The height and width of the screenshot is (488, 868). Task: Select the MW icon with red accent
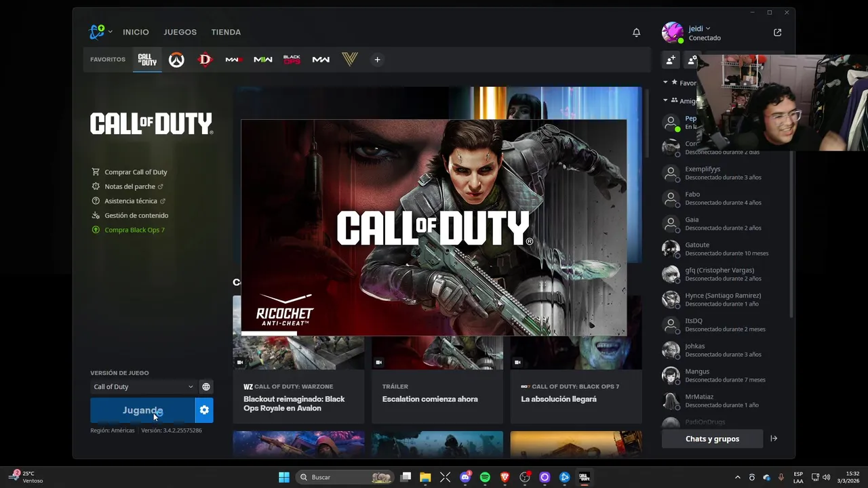[x=234, y=60]
